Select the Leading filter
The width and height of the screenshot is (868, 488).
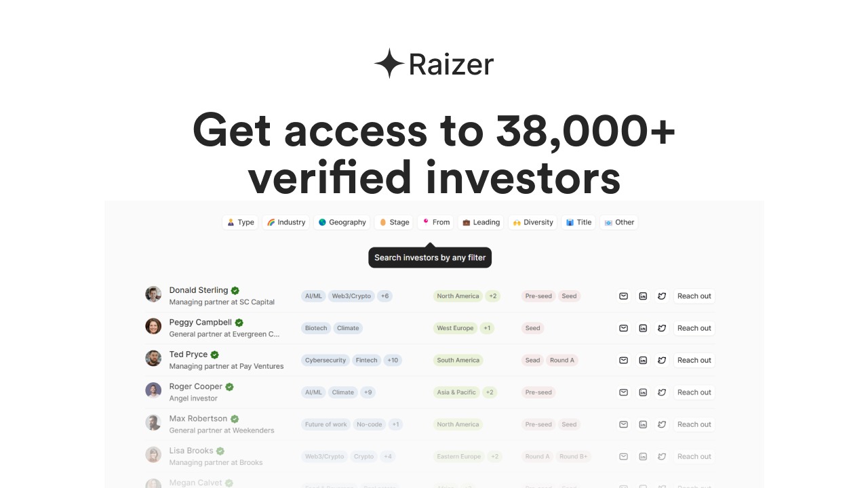tap(481, 222)
